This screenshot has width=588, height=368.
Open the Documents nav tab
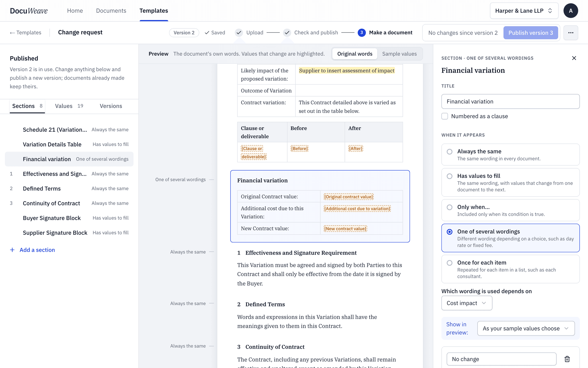click(x=111, y=11)
